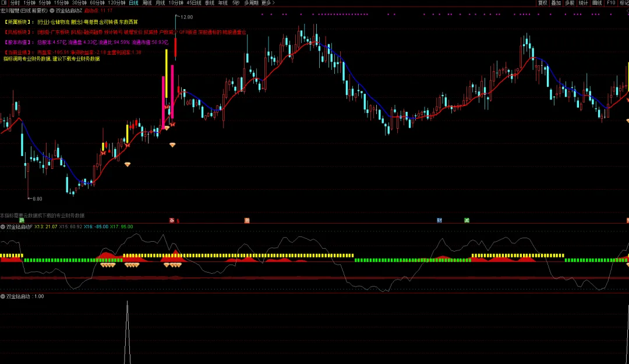Select the 10分钟 period

pos(176,3)
